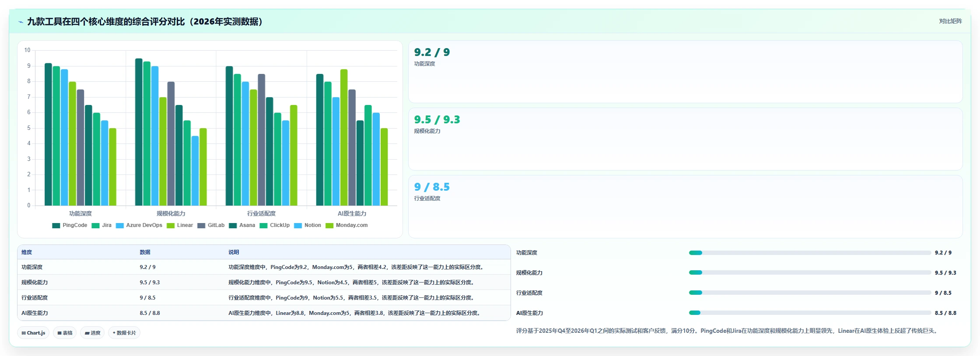Click the 8.5 / 8.8 value beside the progress bar
Screen dimensions: 980x356
tap(945, 313)
